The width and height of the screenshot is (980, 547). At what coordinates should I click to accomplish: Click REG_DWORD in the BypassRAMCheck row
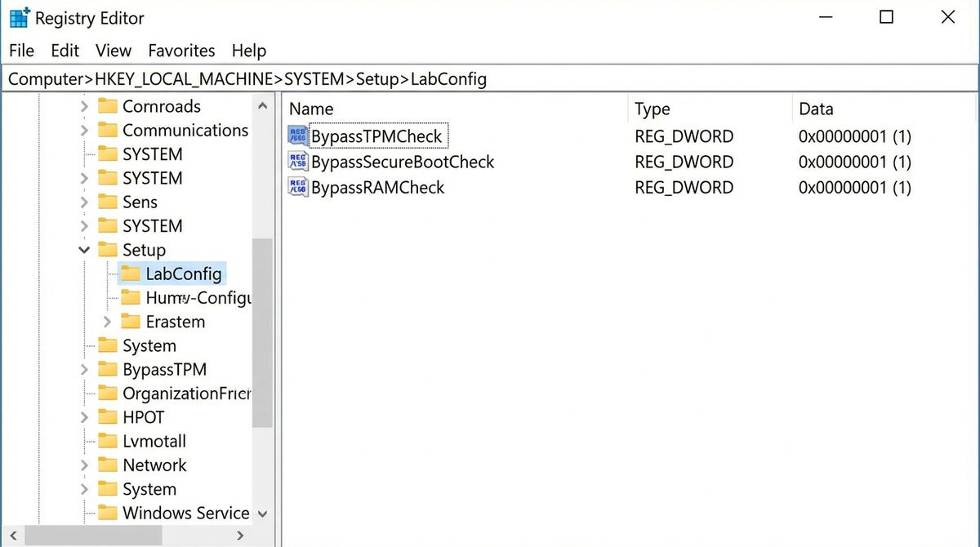[684, 187]
